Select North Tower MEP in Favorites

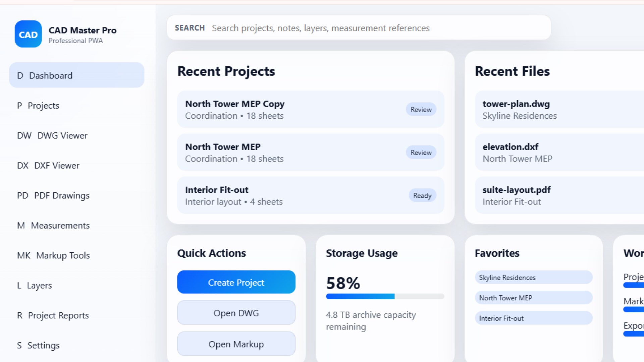point(534,298)
